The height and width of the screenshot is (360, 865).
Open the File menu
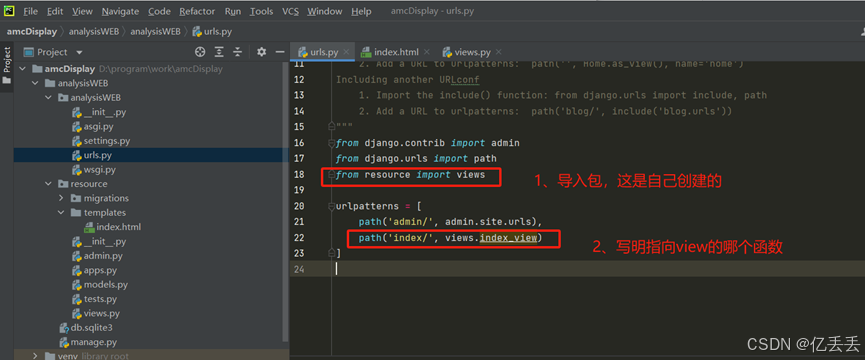(x=30, y=11)
